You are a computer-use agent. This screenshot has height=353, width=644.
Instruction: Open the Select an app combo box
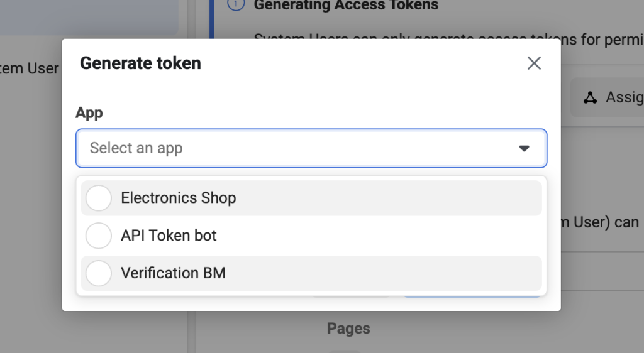(311, 148)
